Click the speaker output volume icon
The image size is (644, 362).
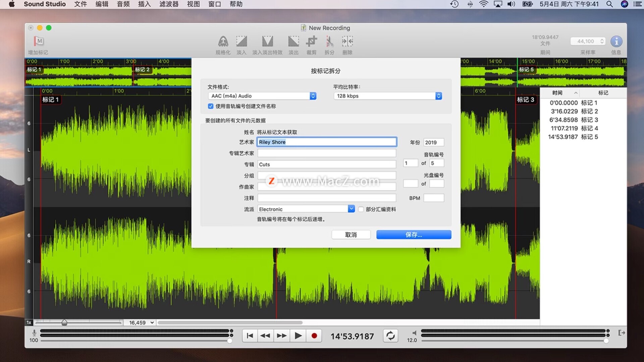414,333
